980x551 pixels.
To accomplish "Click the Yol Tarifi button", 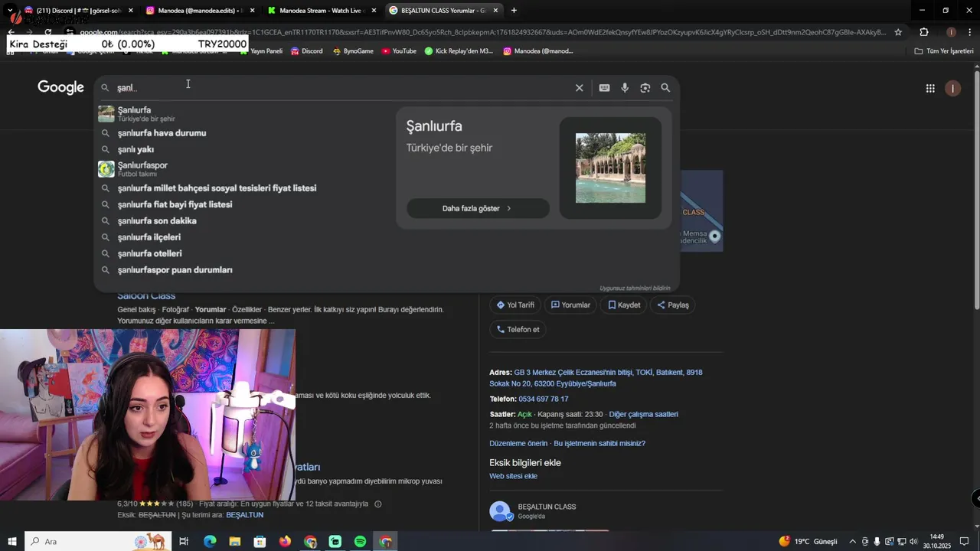I will point(515,305).
